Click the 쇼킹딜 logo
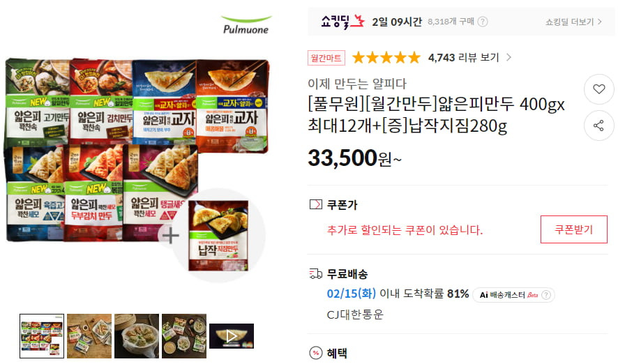This screenshot has width=618, height=364. point(342,22)
